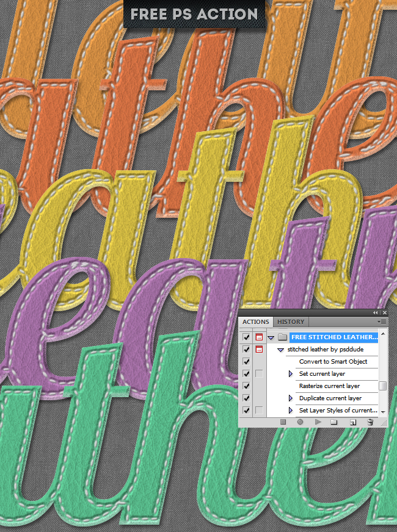Play the selected action
Viewport: 397px width, 532px height.
[318, 422]
